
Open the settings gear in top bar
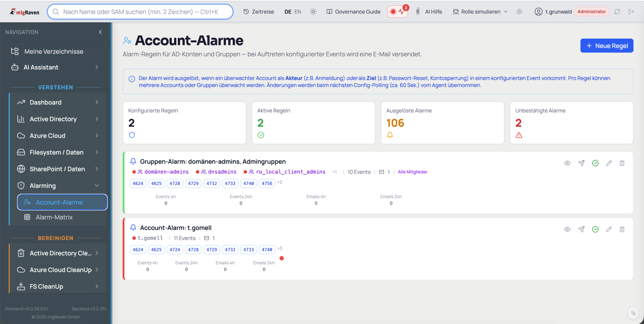coord(519,12)
